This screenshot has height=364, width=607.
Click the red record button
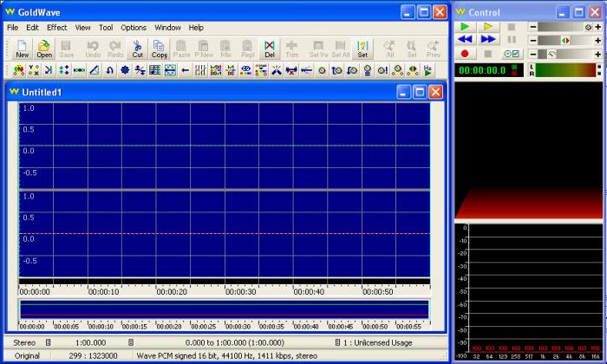pos(465,54)
